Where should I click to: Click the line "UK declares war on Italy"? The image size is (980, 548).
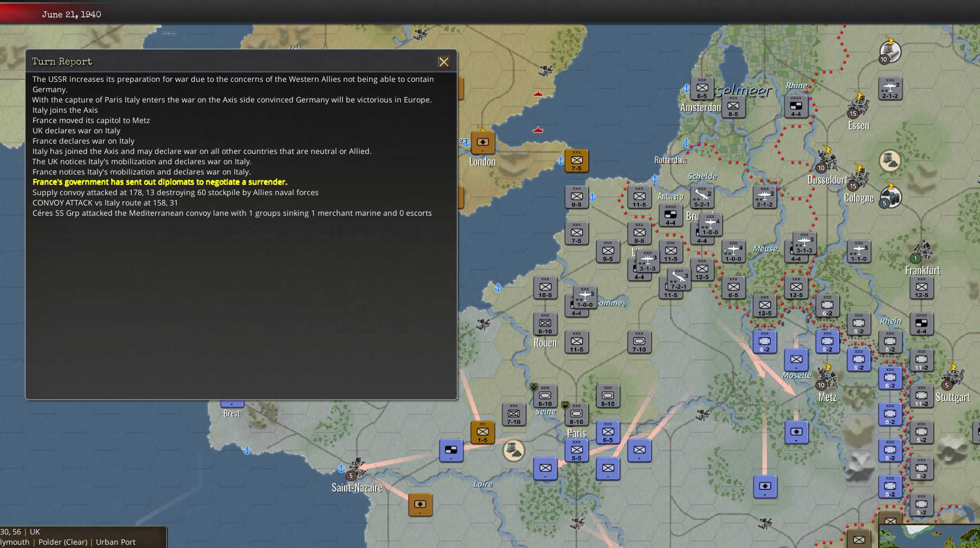point(76,131)
